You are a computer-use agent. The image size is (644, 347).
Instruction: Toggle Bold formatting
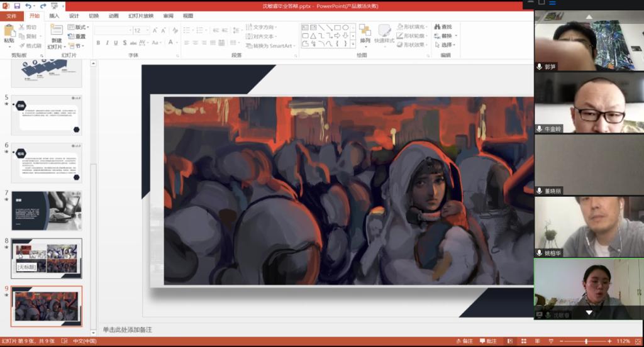pyautogui.click(x=98, y=43)
